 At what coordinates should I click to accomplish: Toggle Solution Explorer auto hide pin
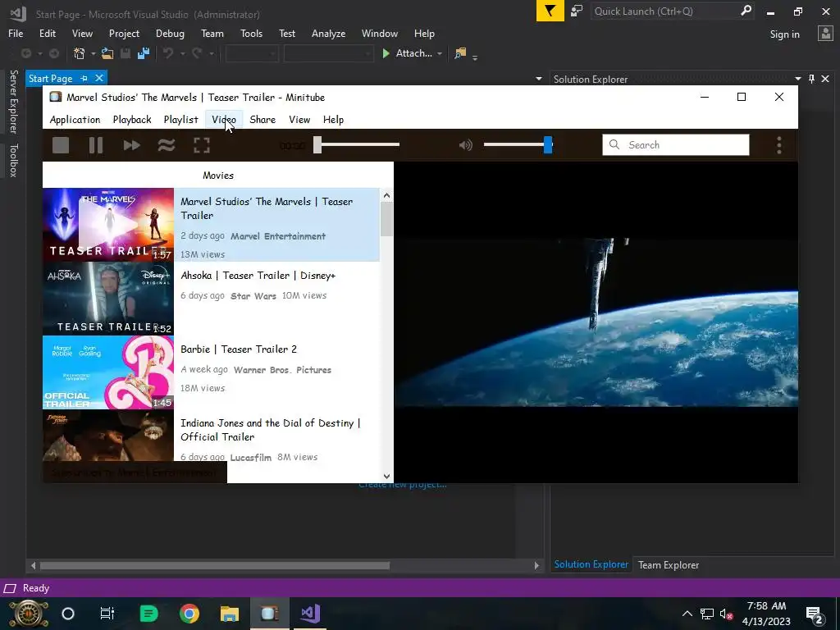[811, 80]
